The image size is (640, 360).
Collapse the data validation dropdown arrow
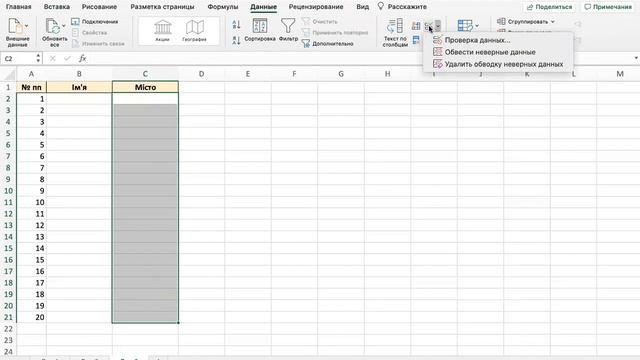coord(438,26)
